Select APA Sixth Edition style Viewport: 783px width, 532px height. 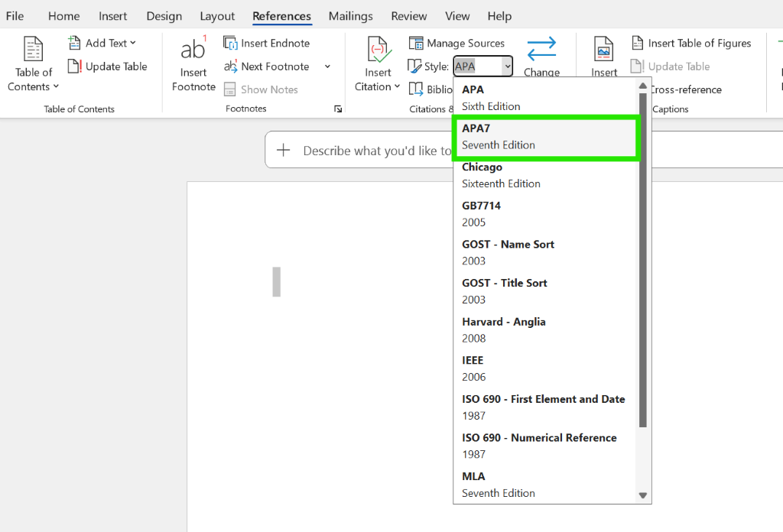[x=546, y=98]
